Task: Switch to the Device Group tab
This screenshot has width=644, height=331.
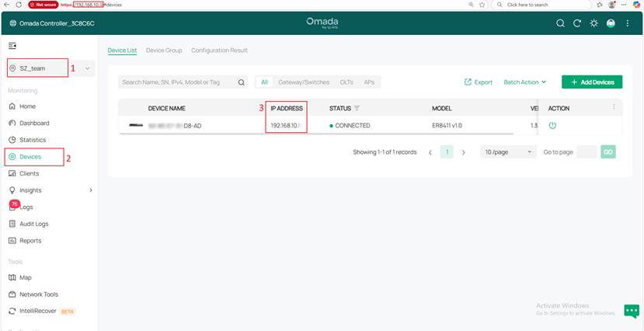Action: [x=164, y=51]
